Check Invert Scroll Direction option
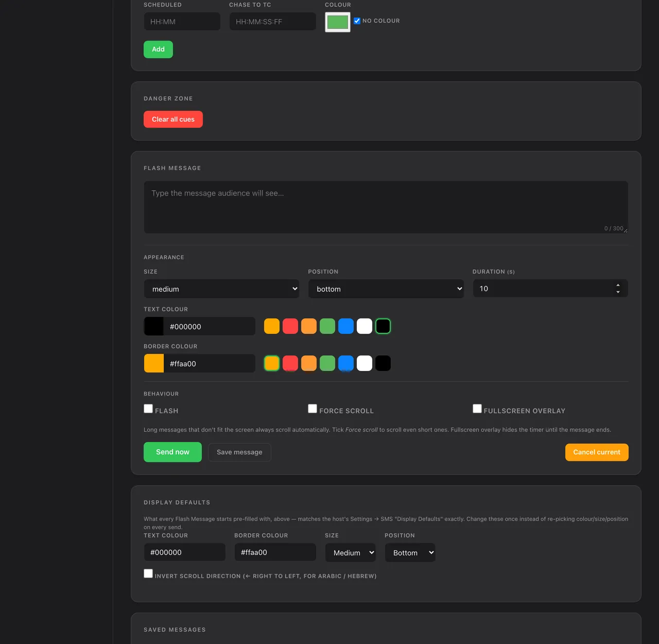Image resolution: width=659 pixels, height=644 pixels. pos(148,573)
